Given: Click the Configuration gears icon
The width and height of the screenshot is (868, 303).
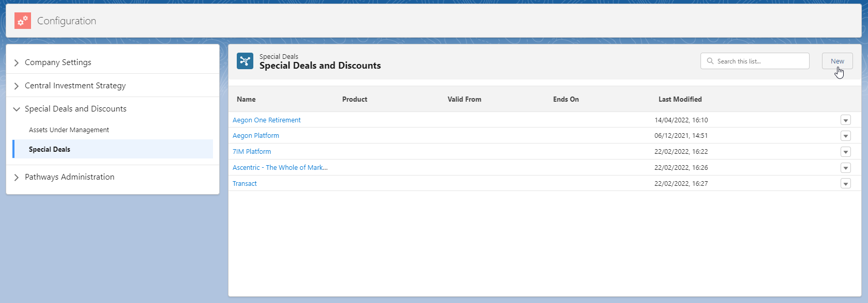Looking at the screenshot, I should (x=23, y=21).
